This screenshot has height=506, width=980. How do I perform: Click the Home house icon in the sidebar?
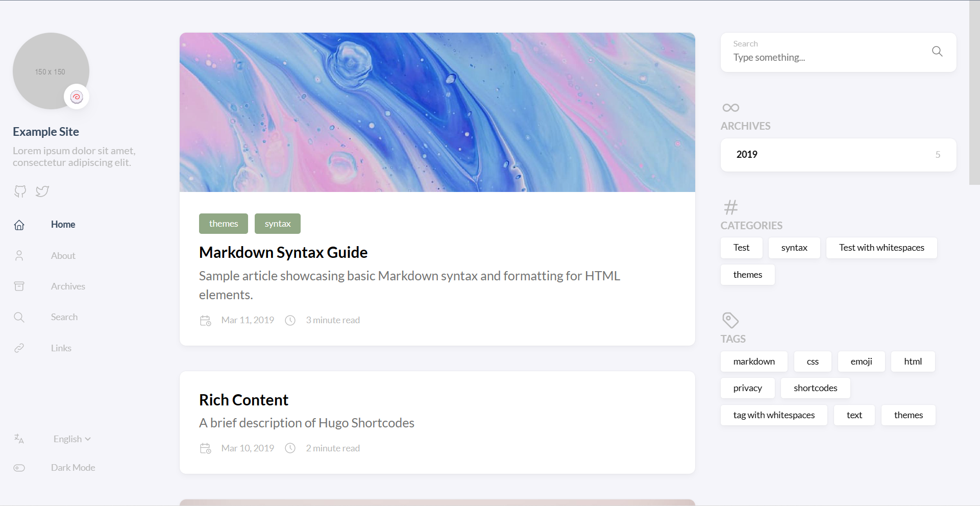coord(19,225)
